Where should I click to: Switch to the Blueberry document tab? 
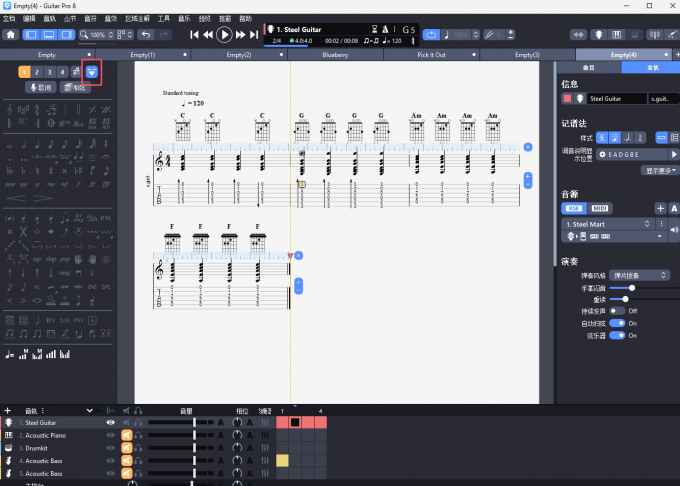tap(335, 55)
